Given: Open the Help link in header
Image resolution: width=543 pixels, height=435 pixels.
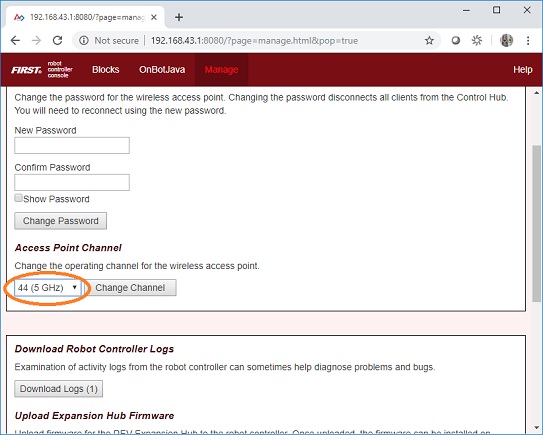Looking at the screenshot, I should coord(523,70).
